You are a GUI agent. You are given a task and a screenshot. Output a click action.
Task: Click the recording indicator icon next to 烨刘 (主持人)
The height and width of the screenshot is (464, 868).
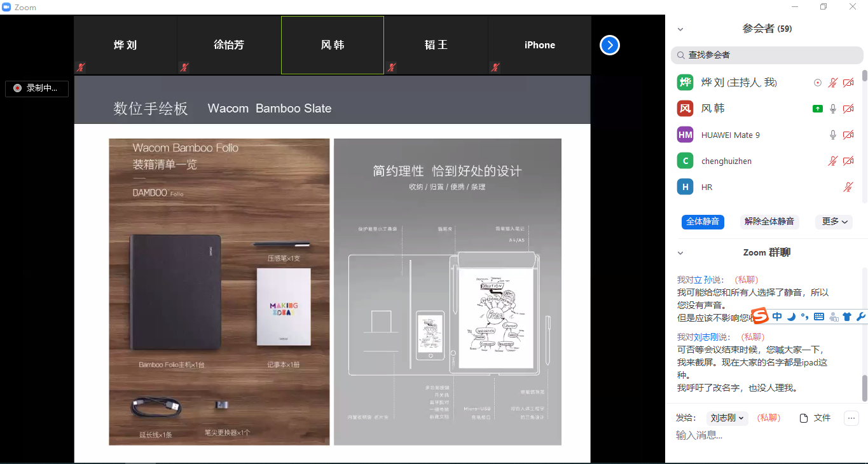[x=818, y=83]
